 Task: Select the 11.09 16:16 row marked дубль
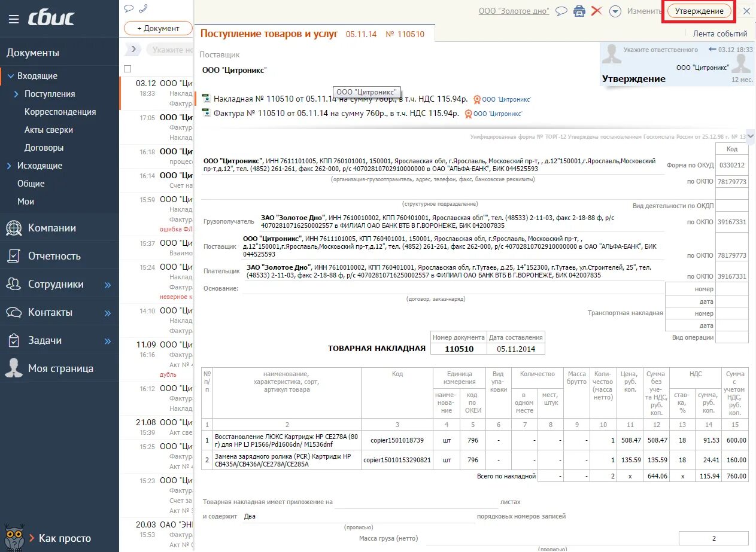[157, 359]
